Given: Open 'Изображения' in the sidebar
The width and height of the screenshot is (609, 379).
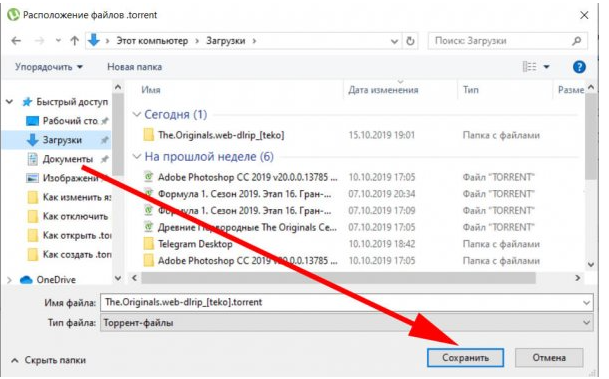Looking at the screenshot, I should pyautogui.click(x=71, y=178).
